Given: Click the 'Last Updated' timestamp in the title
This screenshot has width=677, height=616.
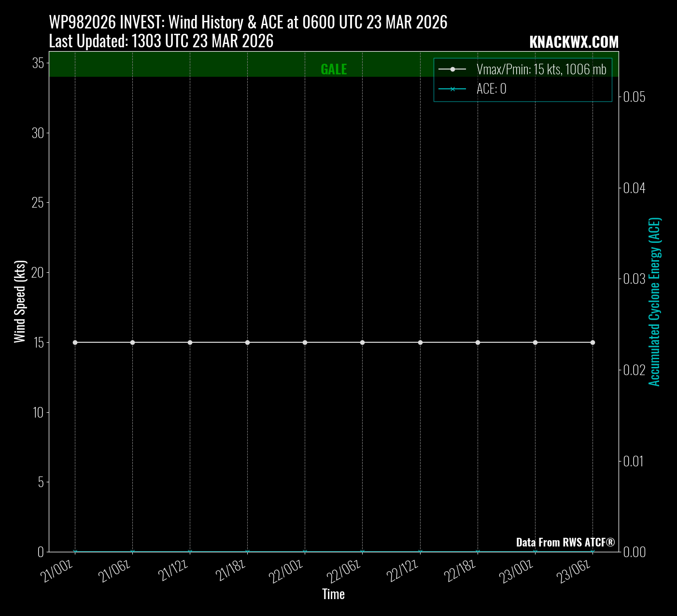Looking at the screenshot, I should pos(161,42).
